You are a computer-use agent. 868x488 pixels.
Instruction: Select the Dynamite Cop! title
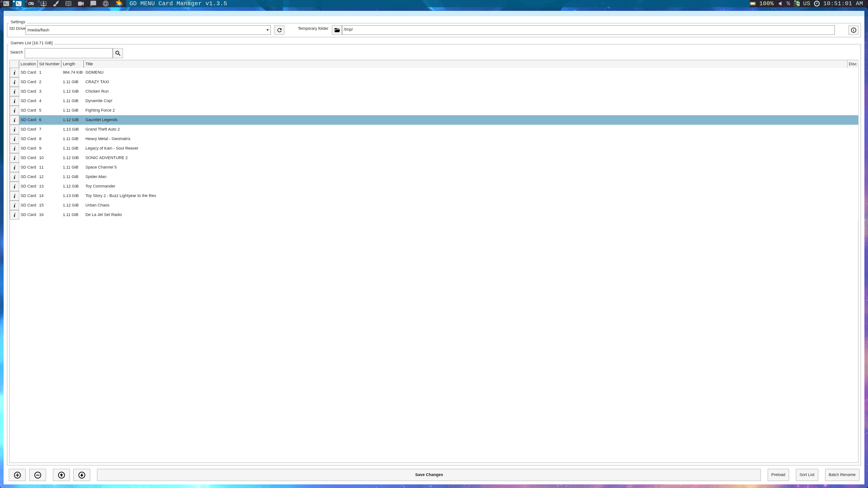tap(99, 101)
